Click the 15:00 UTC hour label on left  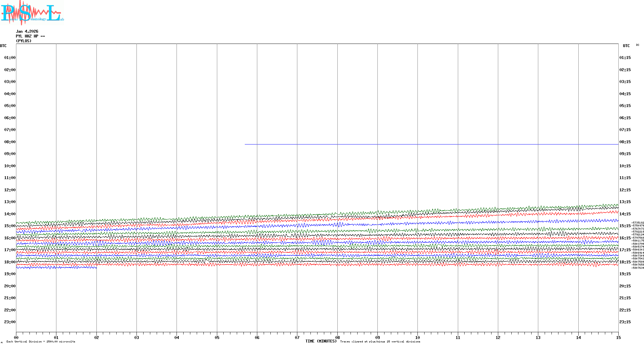click(10, 226)
